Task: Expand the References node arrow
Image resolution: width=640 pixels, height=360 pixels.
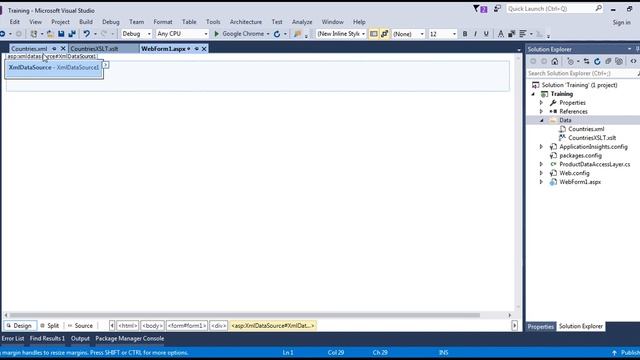Action: [x=542, y=111]
